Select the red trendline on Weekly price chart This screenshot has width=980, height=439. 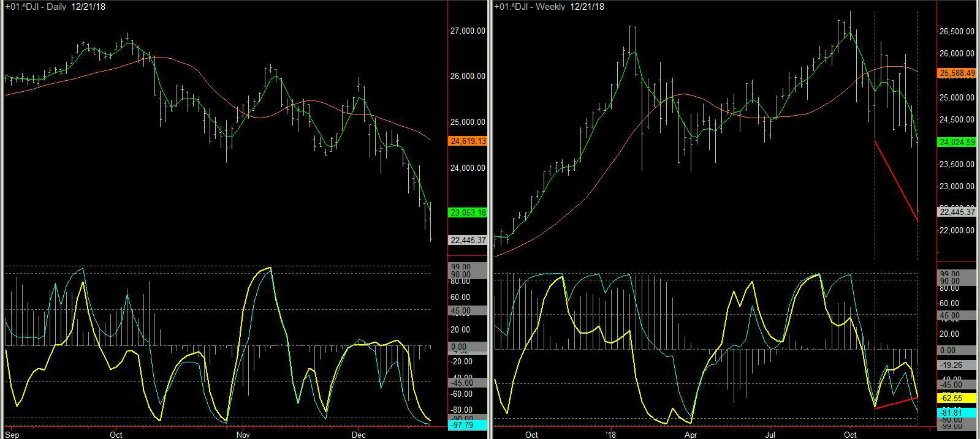pos(895,181)
